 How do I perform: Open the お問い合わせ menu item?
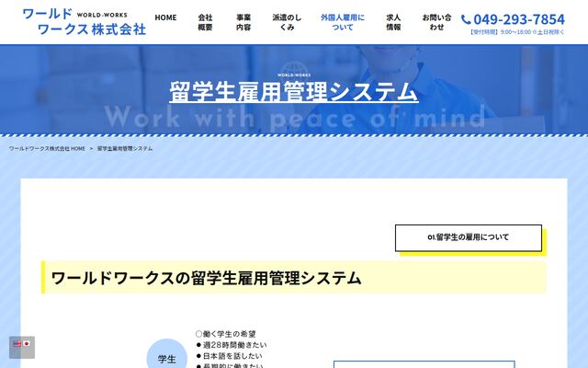click(437, 22)
